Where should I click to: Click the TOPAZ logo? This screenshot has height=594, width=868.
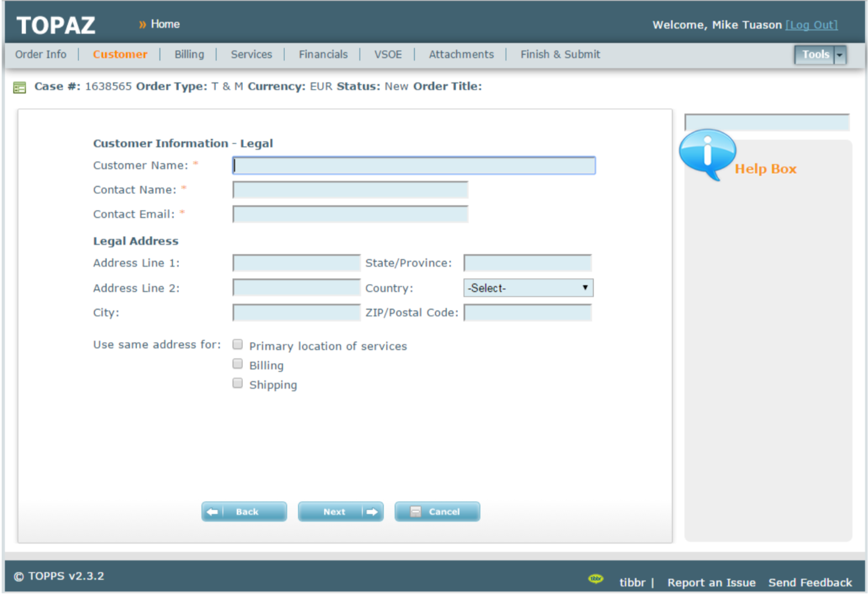[56, 25]
